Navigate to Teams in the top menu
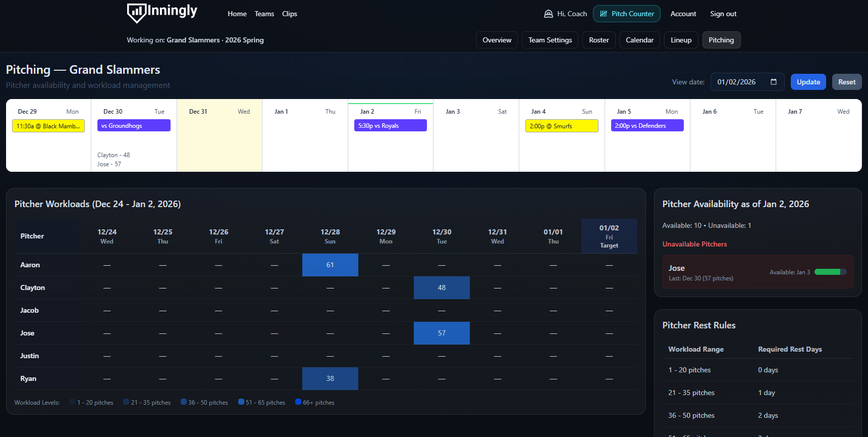This screenshot has height=437, width=868. click(x=264, y=14)
